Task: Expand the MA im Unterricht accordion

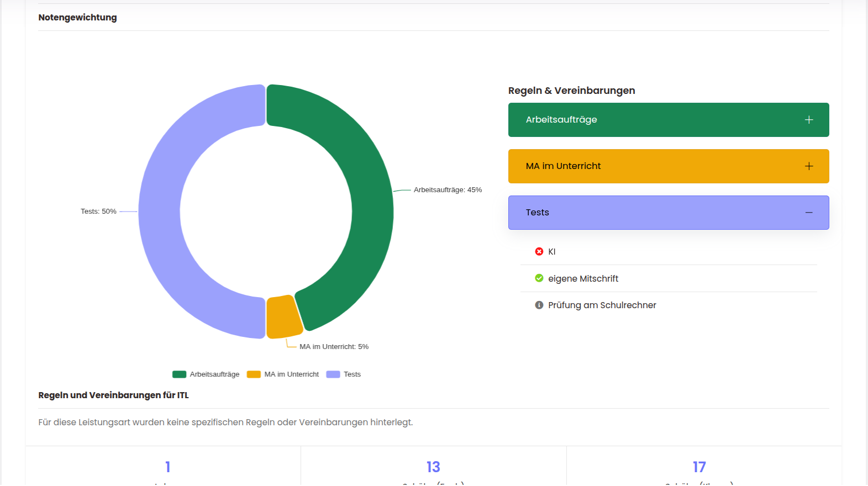Action: click(x=563, y=166)
